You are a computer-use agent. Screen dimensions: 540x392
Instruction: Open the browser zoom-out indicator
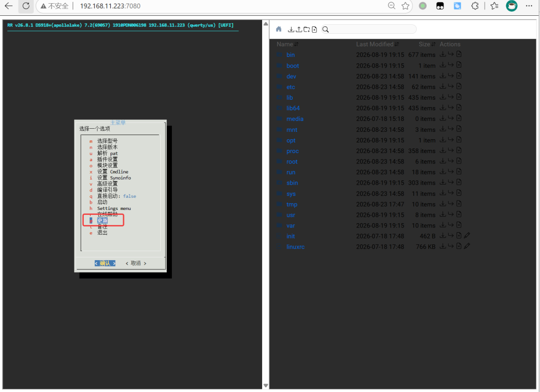(391, 6)
